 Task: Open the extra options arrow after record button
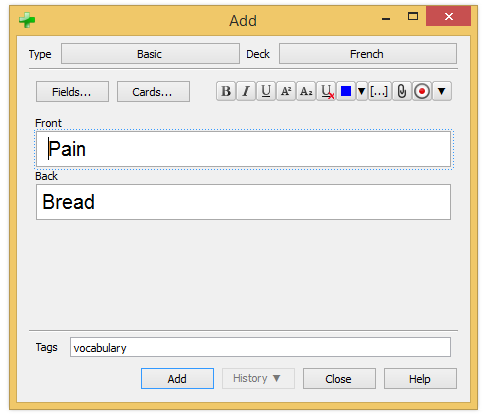442,91
